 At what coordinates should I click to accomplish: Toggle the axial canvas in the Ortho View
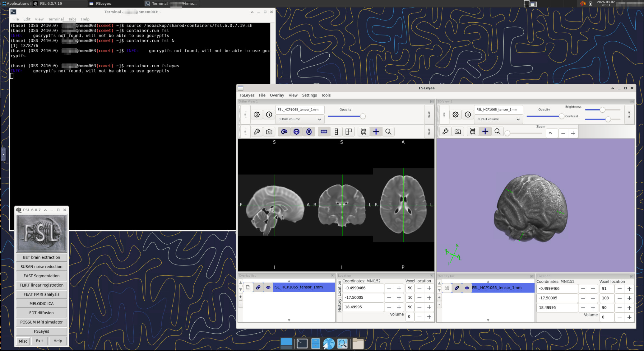309,132
